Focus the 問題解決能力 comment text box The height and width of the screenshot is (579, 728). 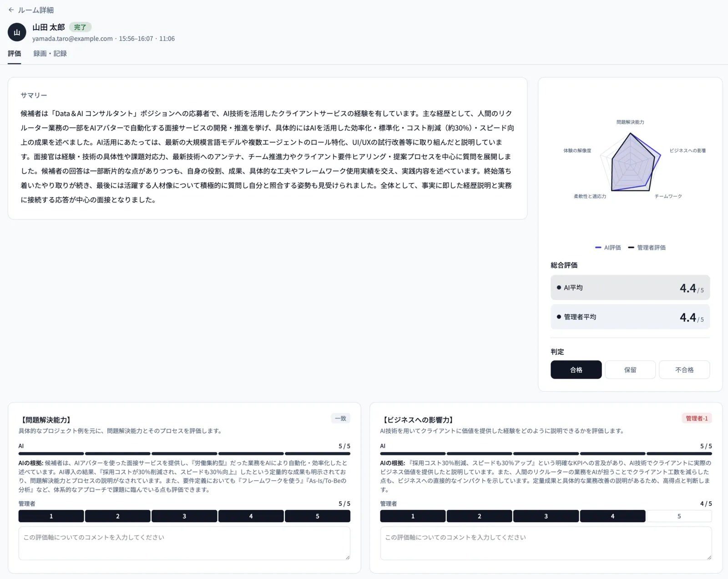coord(184,544)
